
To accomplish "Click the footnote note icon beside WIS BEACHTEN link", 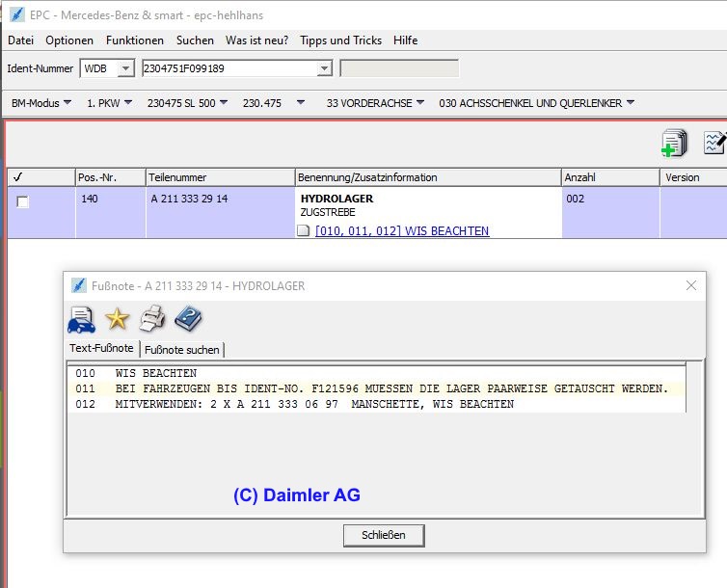I will point(303,230).
